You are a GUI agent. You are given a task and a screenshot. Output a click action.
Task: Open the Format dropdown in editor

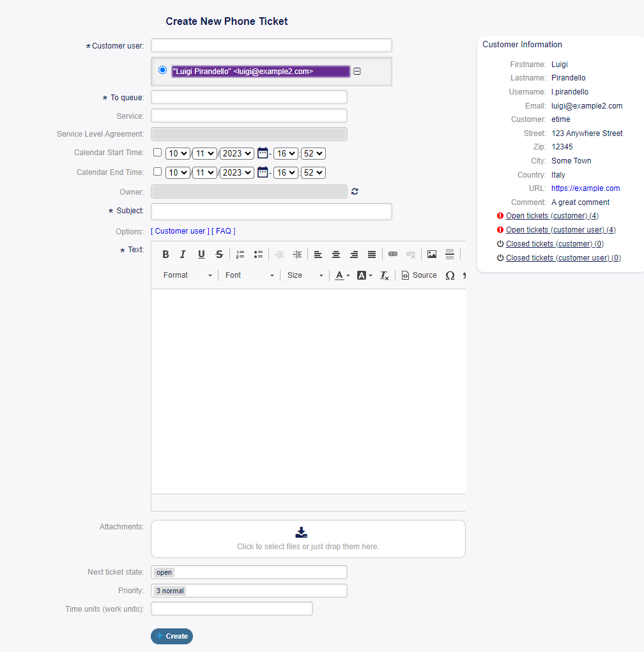click(187, 275)
